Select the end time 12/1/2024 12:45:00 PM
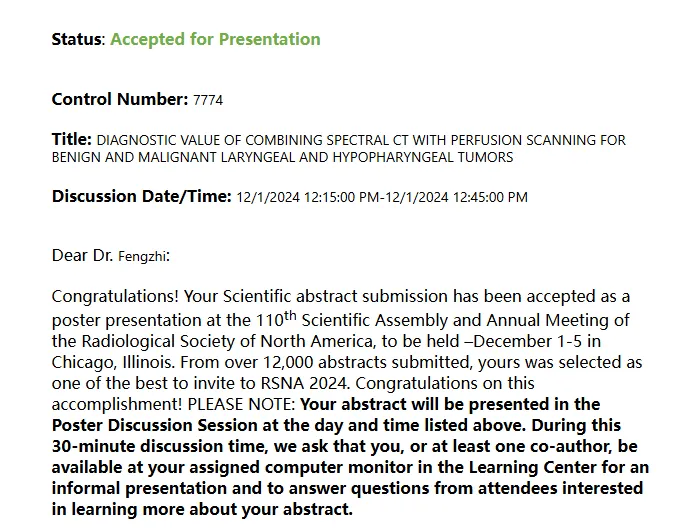The height and width of the screenshot is (528, 696). point(456,197)
